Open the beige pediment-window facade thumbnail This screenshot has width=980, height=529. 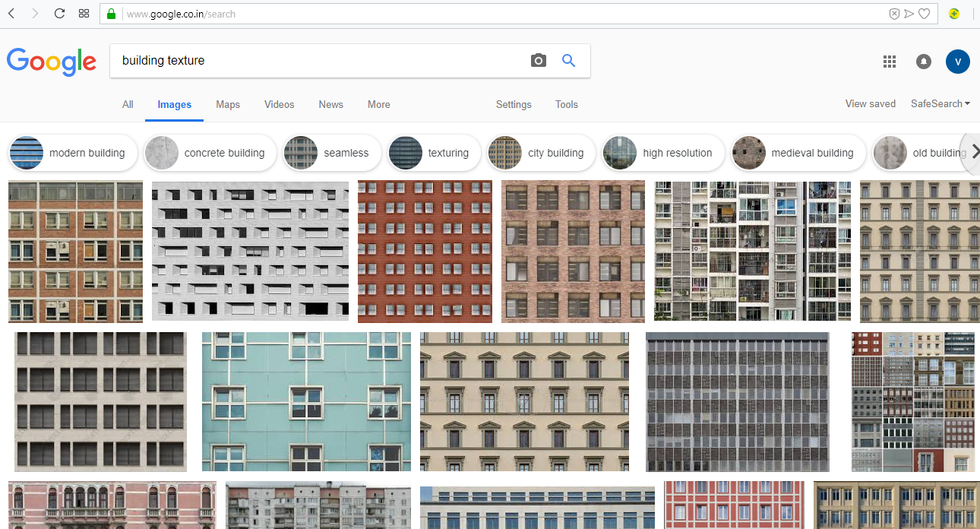pos(524,402)
